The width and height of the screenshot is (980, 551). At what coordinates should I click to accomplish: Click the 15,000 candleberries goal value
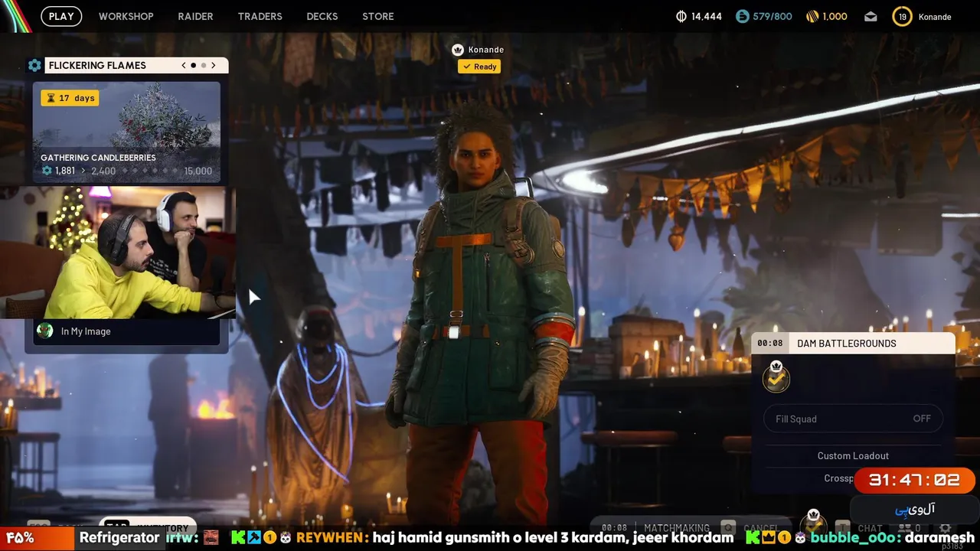click(x=198, y=171)
